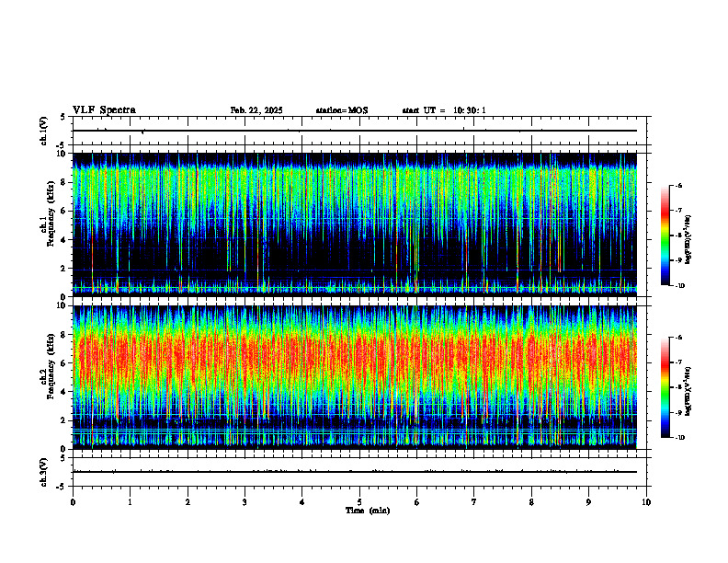
Task: Click time axis tick label "5"
Action: point(359,502)
